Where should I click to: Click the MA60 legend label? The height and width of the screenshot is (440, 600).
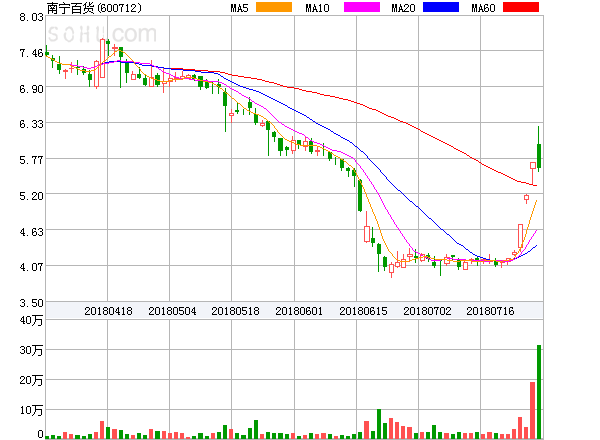point(483,8)
